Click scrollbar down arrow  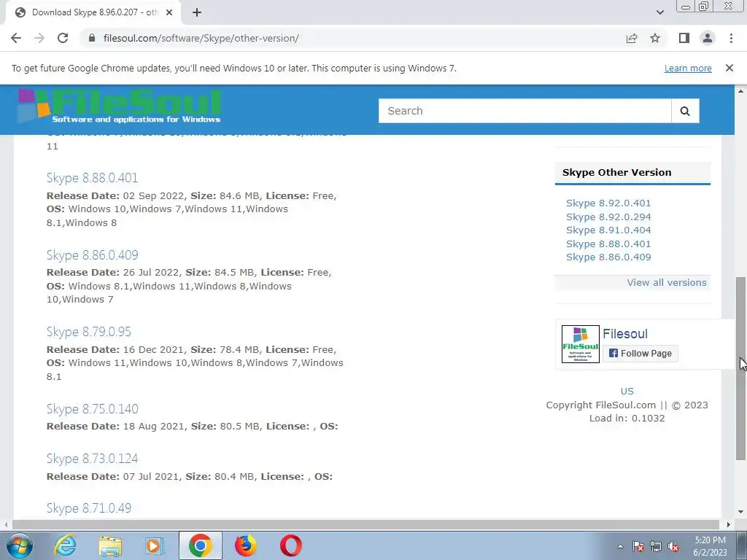[x=741, y=512]
